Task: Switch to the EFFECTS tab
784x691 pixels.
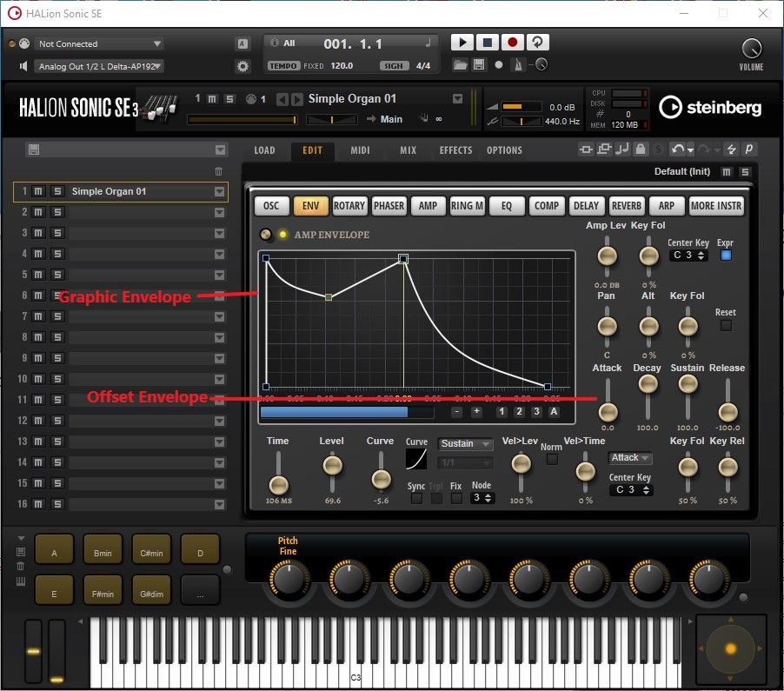Action: coord(455,150)
